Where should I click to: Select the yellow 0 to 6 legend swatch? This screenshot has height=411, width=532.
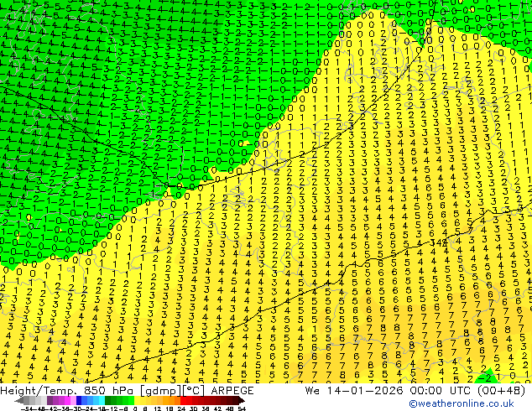point(138,400)
